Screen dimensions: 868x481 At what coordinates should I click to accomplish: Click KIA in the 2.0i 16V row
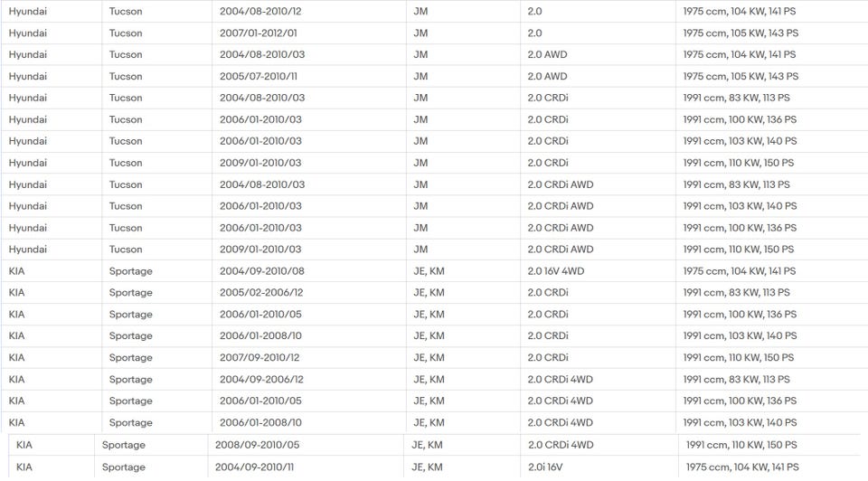click(24, 467)
